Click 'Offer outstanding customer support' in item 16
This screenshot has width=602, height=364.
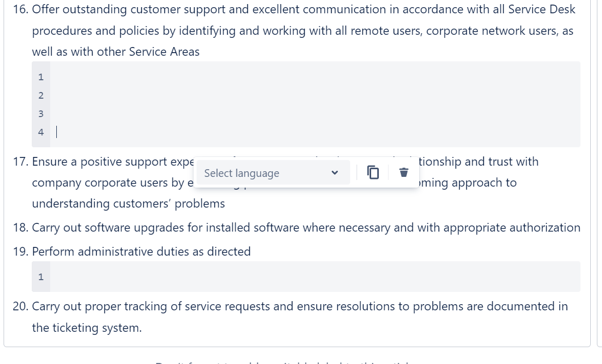(x=128, y=9)
